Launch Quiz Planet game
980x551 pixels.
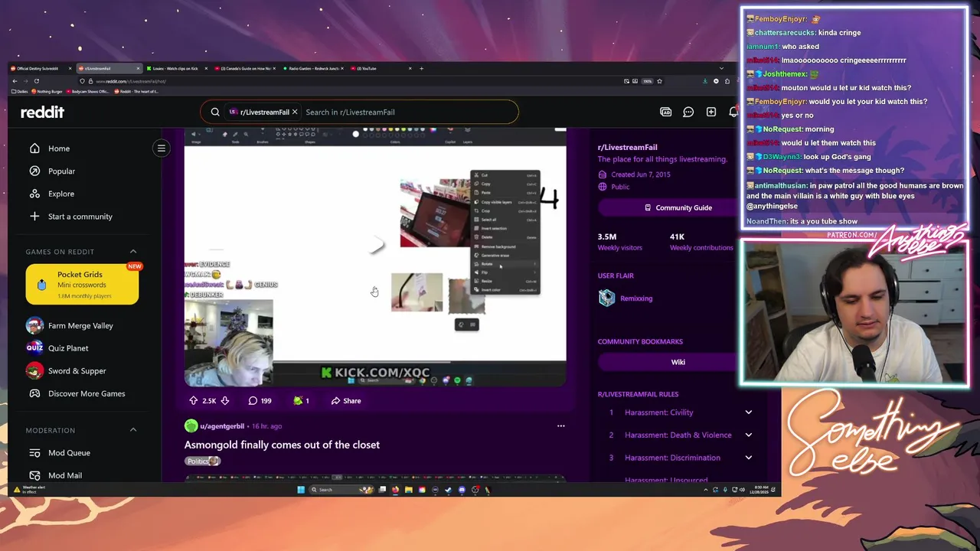point(68,348)
